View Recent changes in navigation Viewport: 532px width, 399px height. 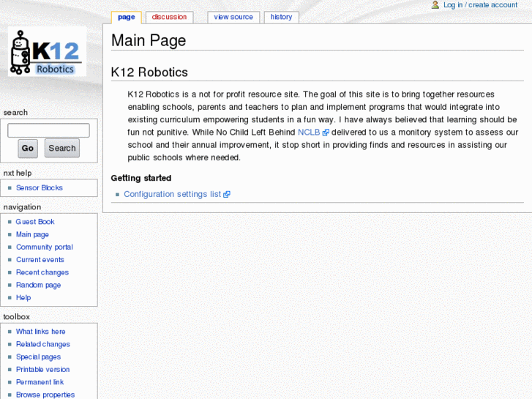[x=42, y=272]
